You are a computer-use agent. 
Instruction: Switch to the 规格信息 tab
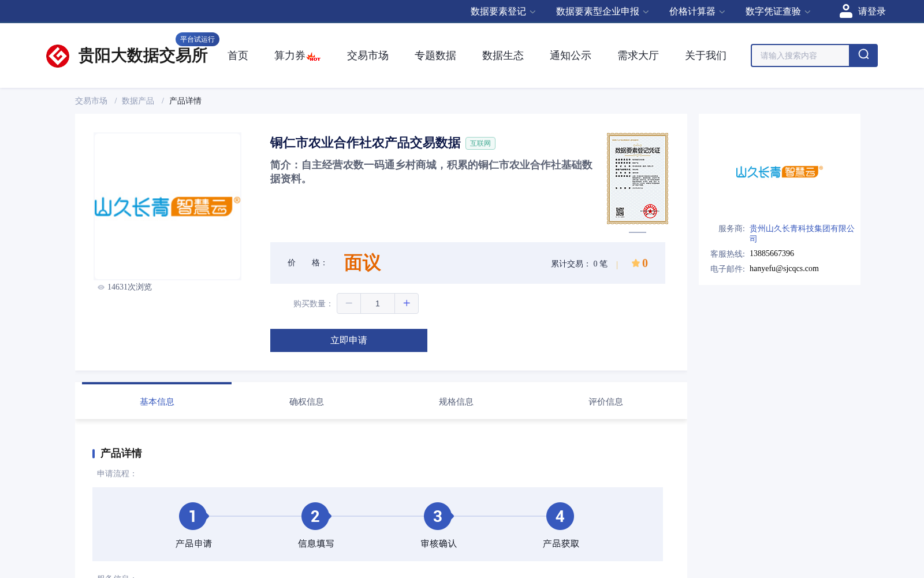[456, 401]
